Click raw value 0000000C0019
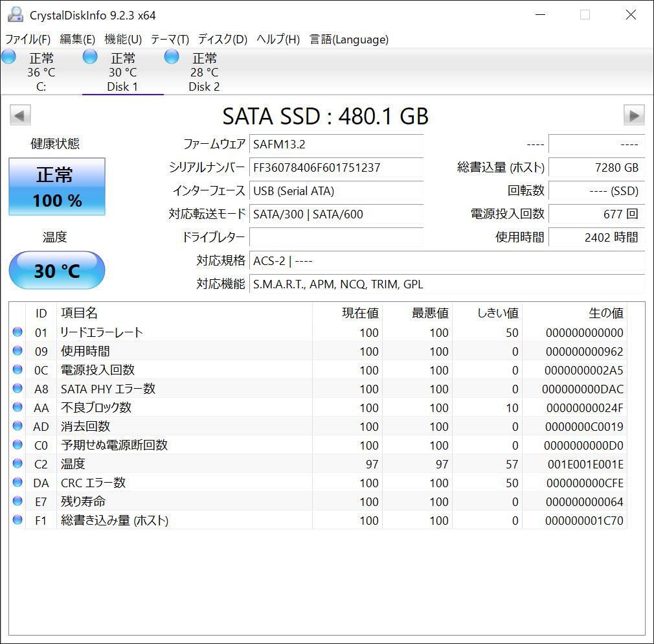Viewport: 654px width, 644px height. [x=584, y=426]
